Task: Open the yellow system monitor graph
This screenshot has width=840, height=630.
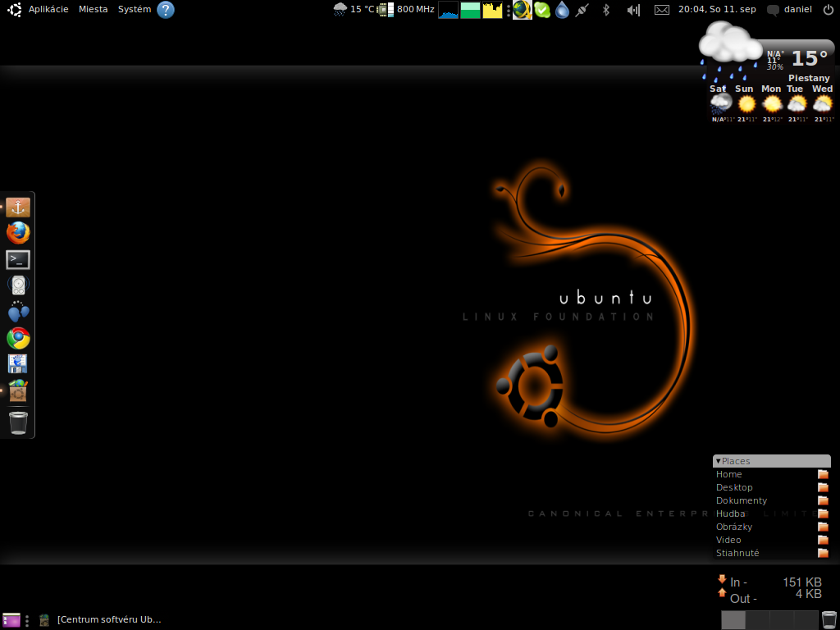Action: pos(492,10)
